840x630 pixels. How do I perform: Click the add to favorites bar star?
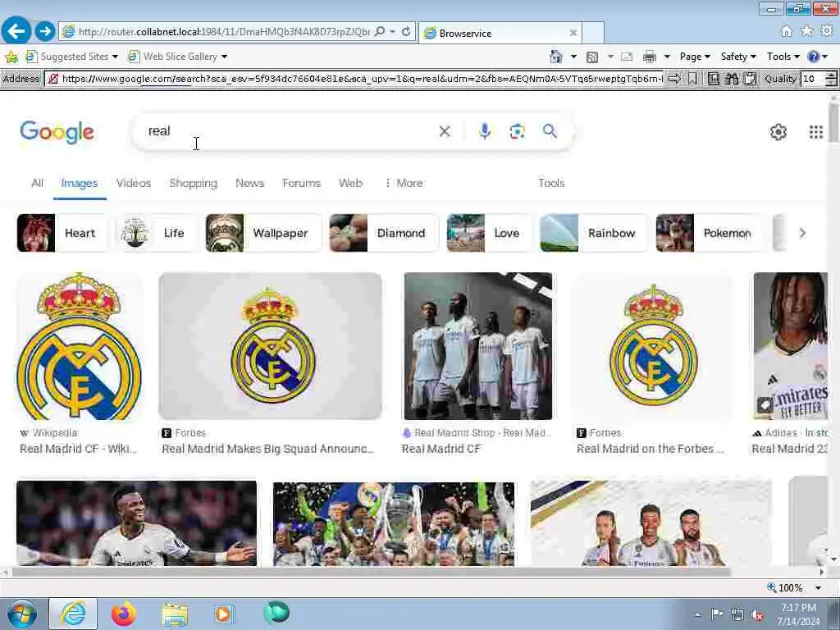[11, 57]
